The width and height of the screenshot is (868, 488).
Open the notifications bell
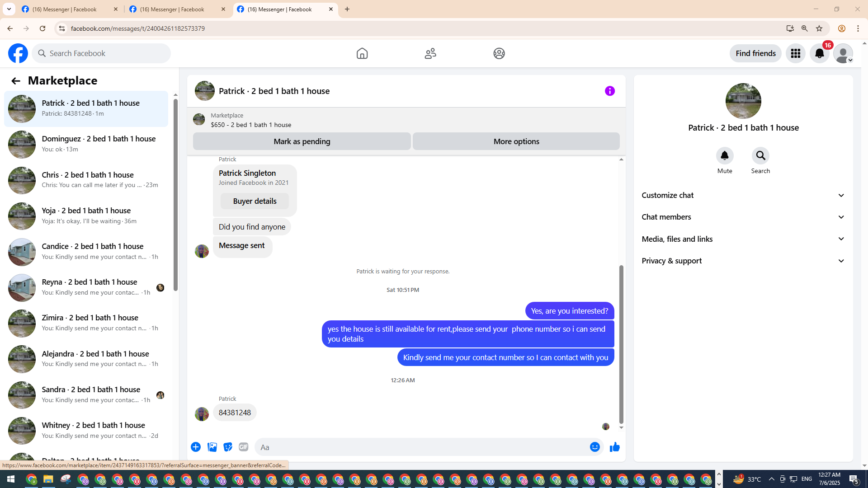click(x=819, y=53)
